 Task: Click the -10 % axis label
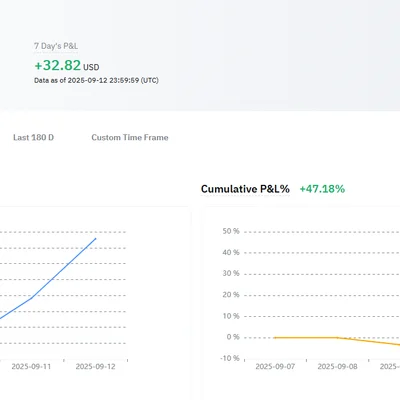click(230, 358)
